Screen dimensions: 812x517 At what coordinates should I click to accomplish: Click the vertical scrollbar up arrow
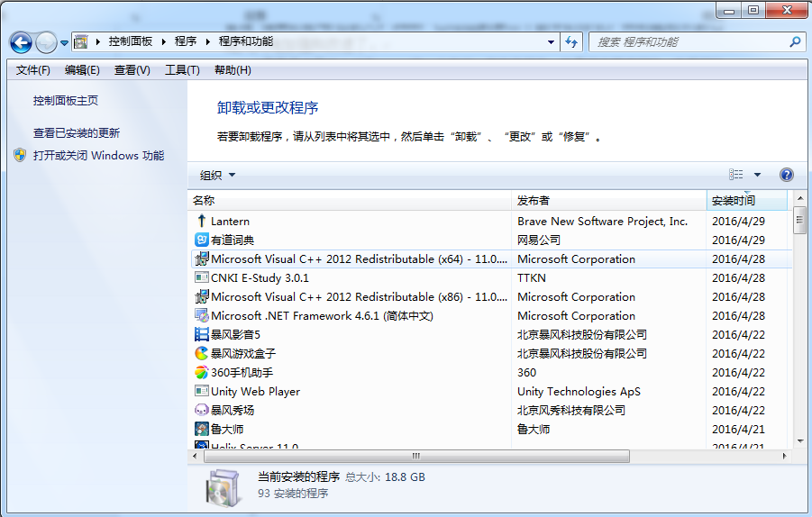coord(800,198)
